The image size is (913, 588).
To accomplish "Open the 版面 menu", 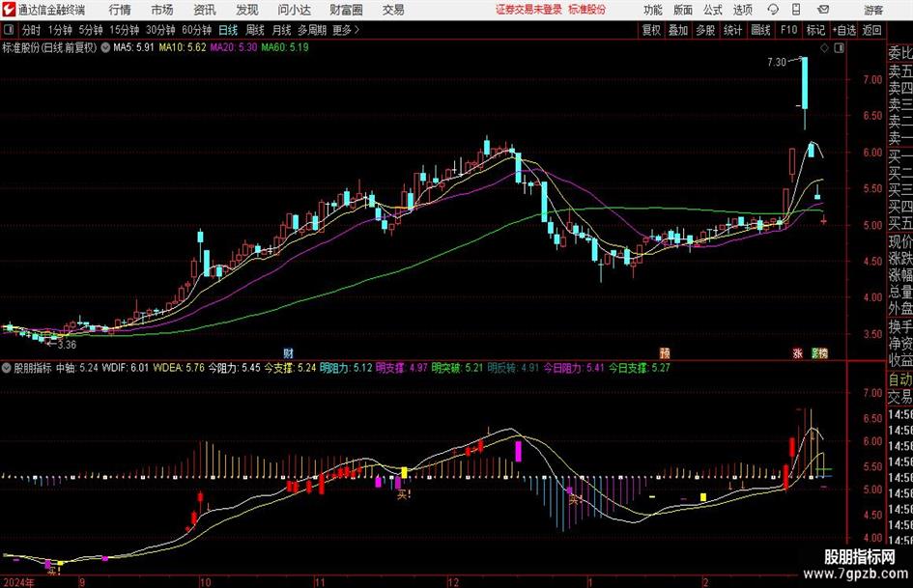I will [x=683, y=10].
